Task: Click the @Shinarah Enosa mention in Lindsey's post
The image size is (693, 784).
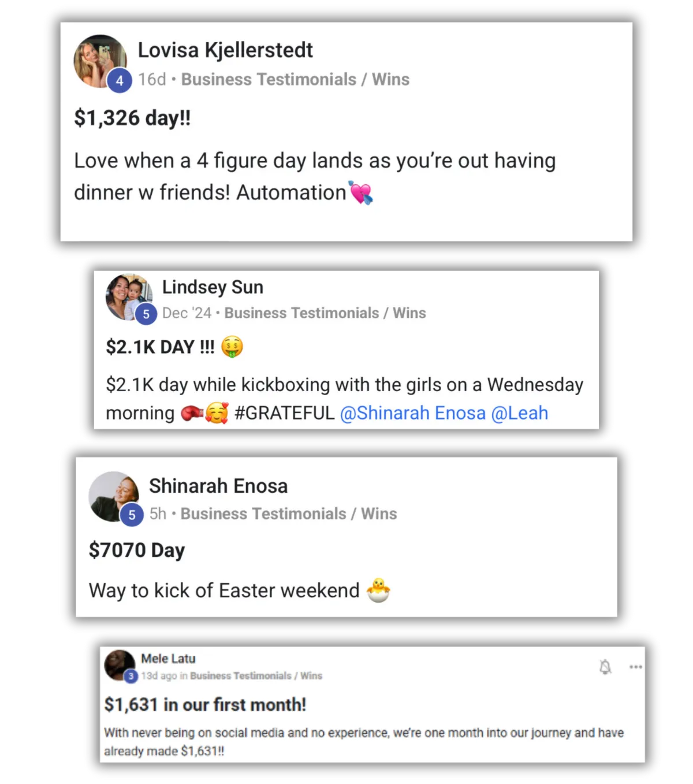Action: coord(413,413)
